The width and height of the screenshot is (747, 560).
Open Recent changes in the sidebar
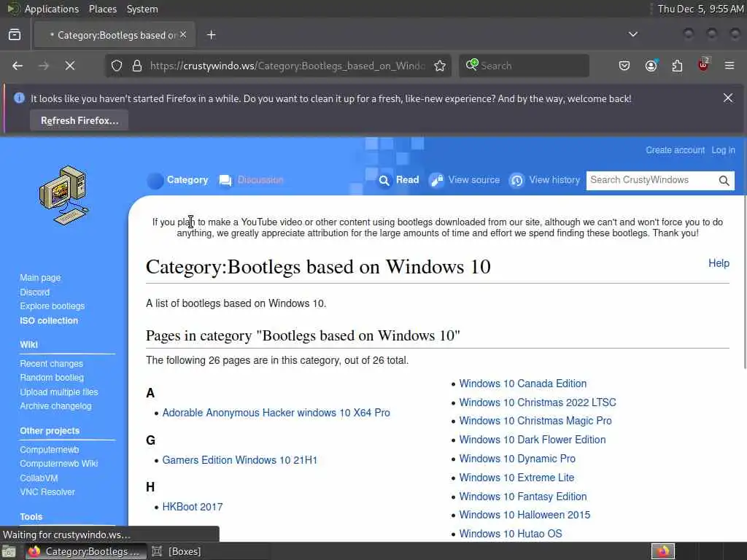[52, 363]
